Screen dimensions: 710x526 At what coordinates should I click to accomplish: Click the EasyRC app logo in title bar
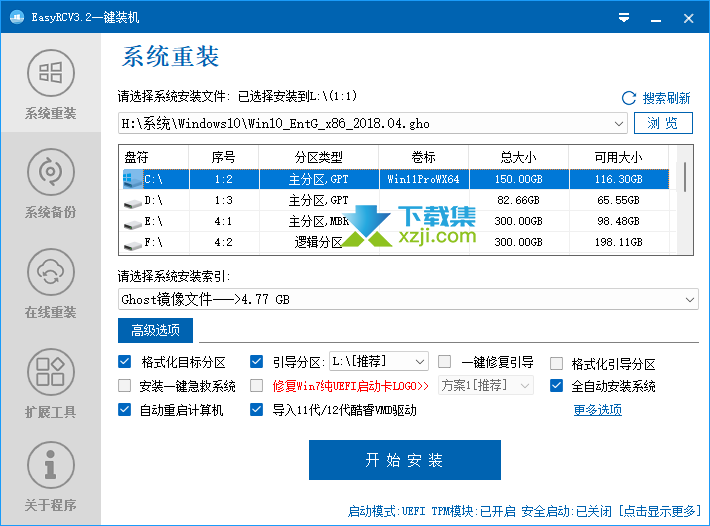point(17,18)
